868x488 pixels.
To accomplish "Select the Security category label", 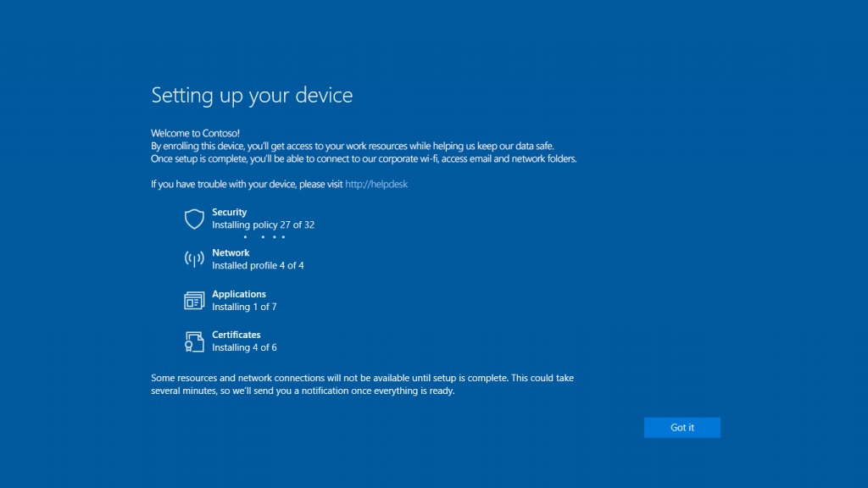I will (x=230, y=213).
